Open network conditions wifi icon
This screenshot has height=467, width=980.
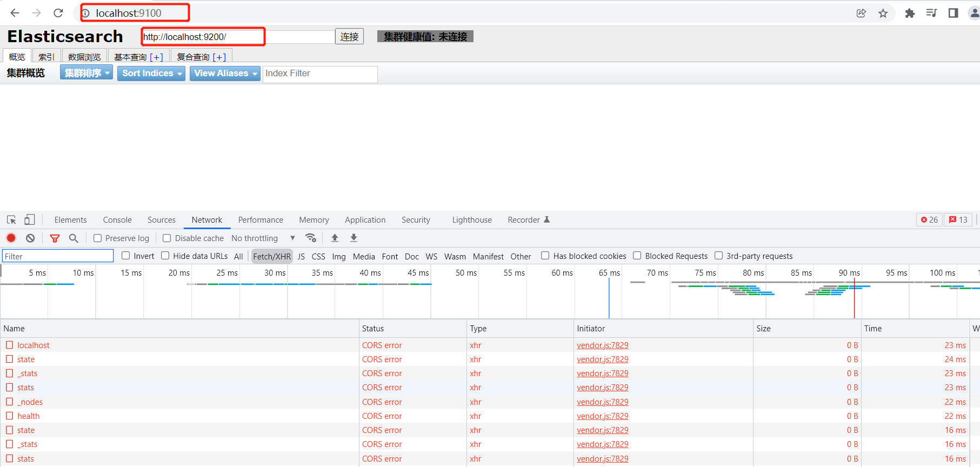click(311, 238)
